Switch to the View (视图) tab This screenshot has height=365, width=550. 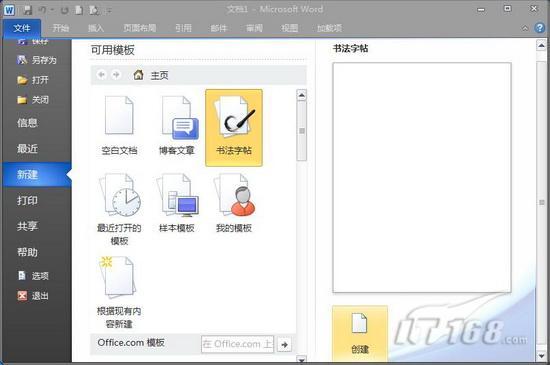click(x=290, y=28)
